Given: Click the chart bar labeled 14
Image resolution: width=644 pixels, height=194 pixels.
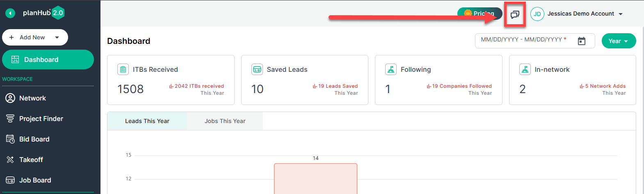Looking at the screenshot, I should click(315, 179).
